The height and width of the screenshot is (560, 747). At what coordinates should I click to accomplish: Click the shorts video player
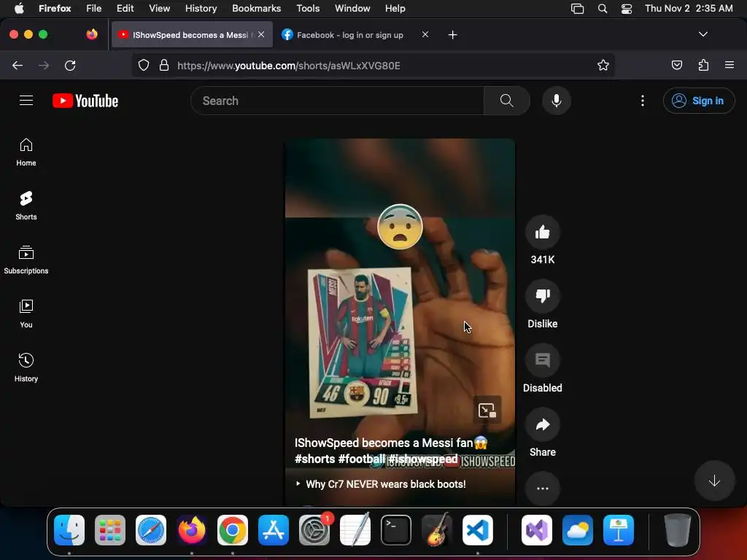click(x=400, y=322)
